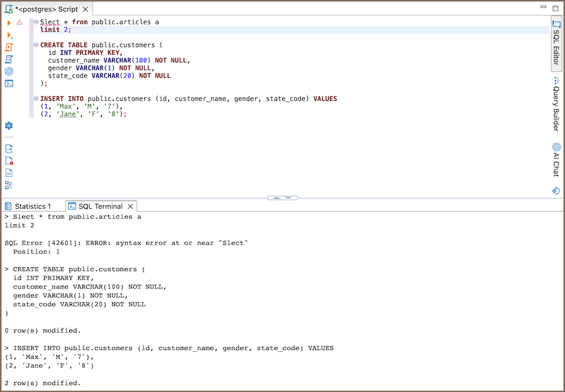This screenshot has height=392, width=565.
Task: Toggle the variables panel icon
Action: 9,173
